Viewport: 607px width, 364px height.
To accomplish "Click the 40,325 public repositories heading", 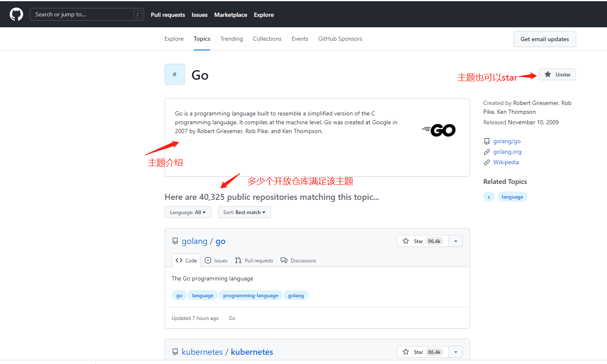I will 272,197.
